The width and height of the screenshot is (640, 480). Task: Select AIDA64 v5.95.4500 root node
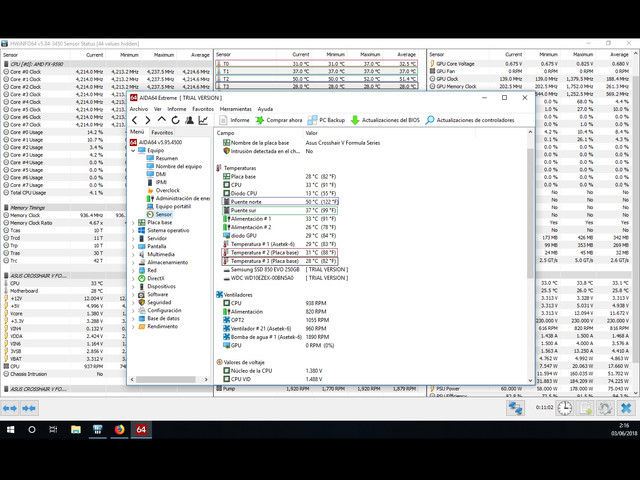(x=160, y=142)
